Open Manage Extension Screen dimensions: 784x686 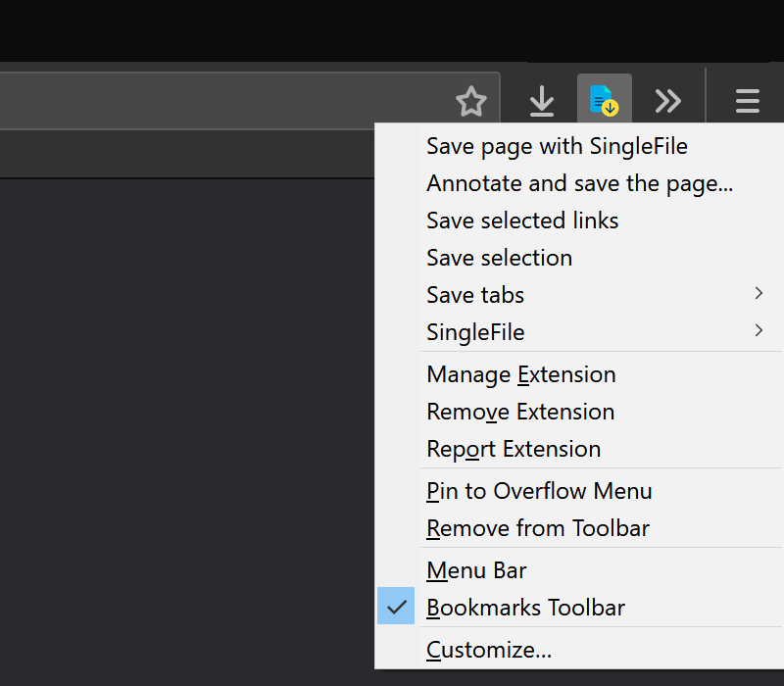(x=520, y=374)
